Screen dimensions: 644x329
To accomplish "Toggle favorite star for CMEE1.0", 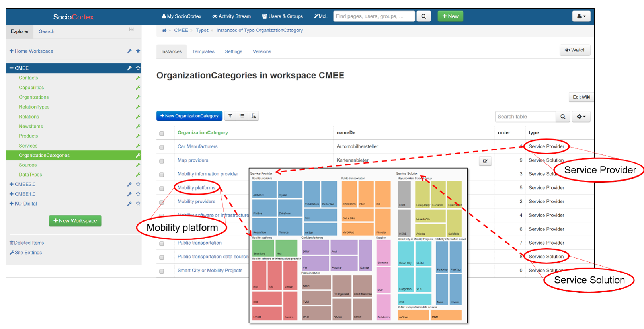I will pos(138,194).
